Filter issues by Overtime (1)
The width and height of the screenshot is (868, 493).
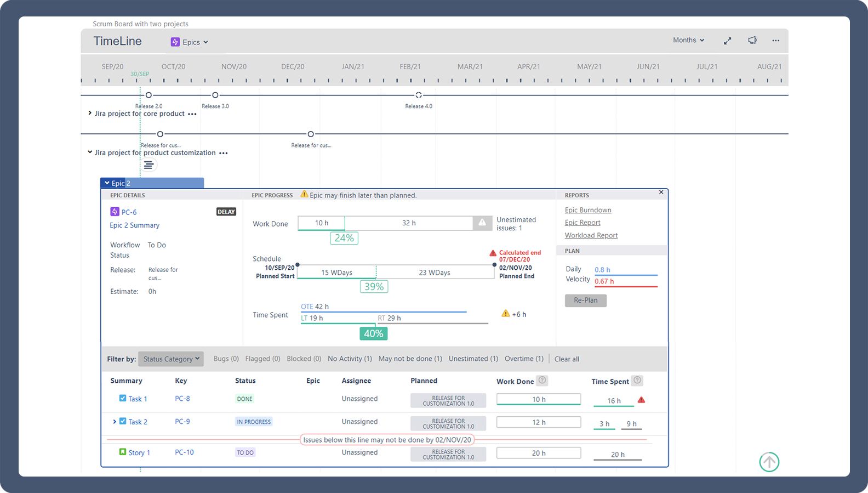(x=524, y=359)
